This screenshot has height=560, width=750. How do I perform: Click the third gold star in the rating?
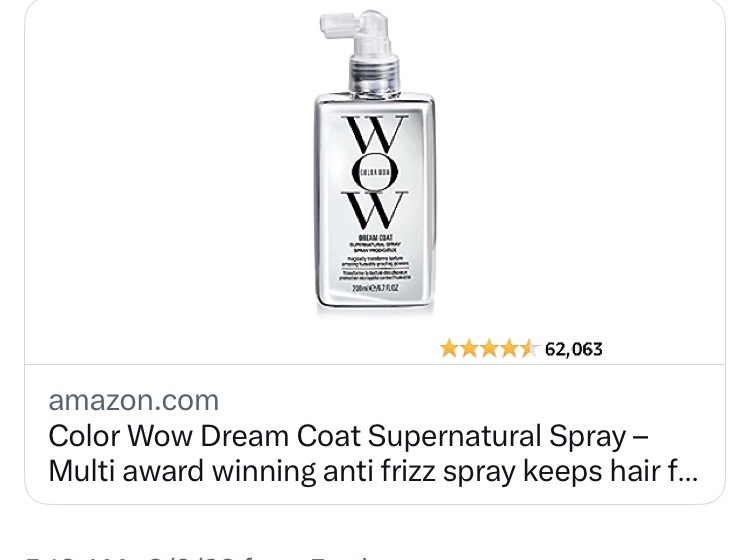point(489,349)
